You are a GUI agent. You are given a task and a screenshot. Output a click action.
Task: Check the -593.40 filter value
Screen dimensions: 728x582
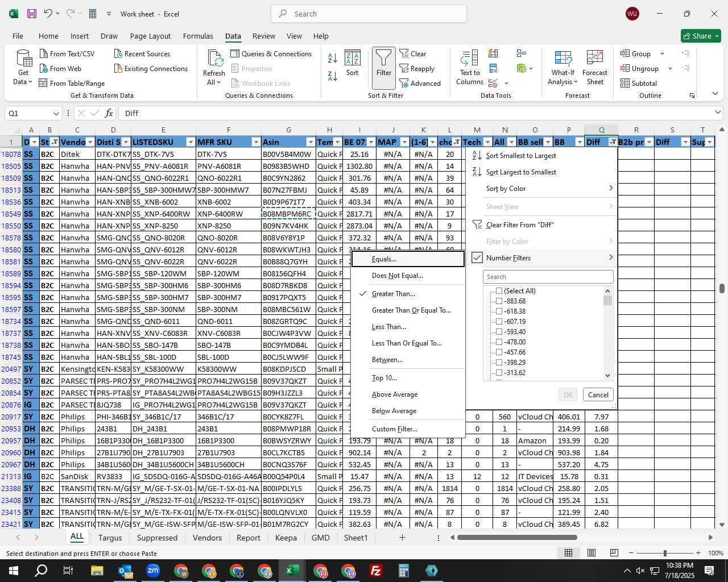(x=499, y=332)
